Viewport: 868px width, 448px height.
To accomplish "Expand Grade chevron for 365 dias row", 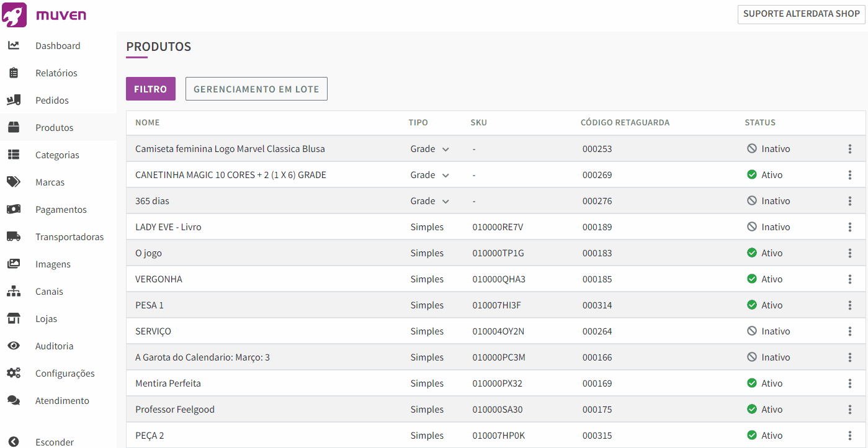I will pos(445,201).
